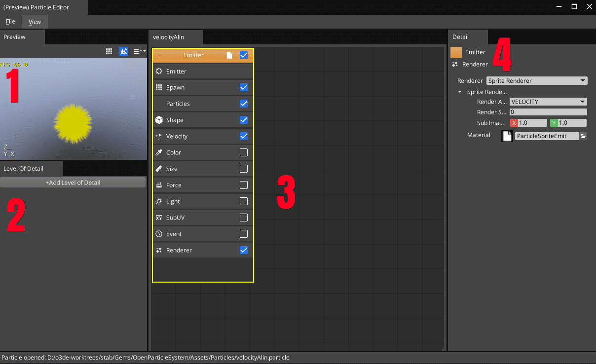Disable the Emitter header checkbox
Viewport: 596px width, 364px height.
coord(244,55)
